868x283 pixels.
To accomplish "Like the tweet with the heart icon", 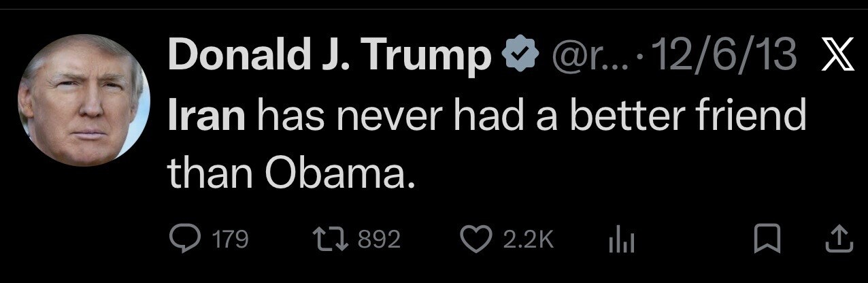I will [475, 238].
